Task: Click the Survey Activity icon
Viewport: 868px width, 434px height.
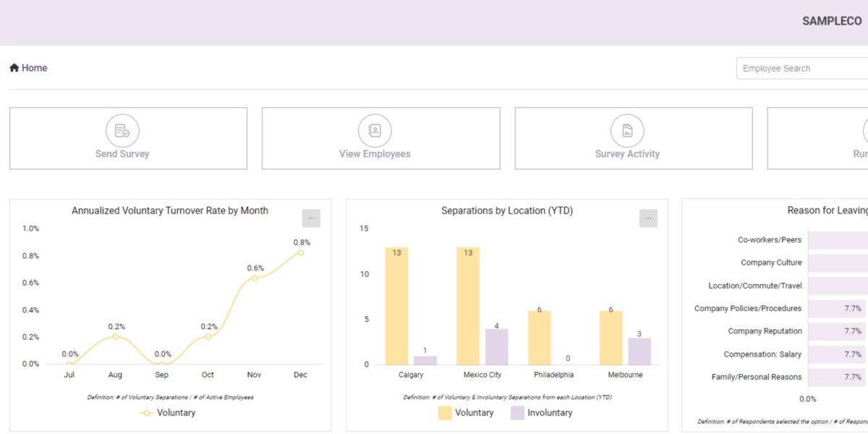Action: tap(627, 131)
